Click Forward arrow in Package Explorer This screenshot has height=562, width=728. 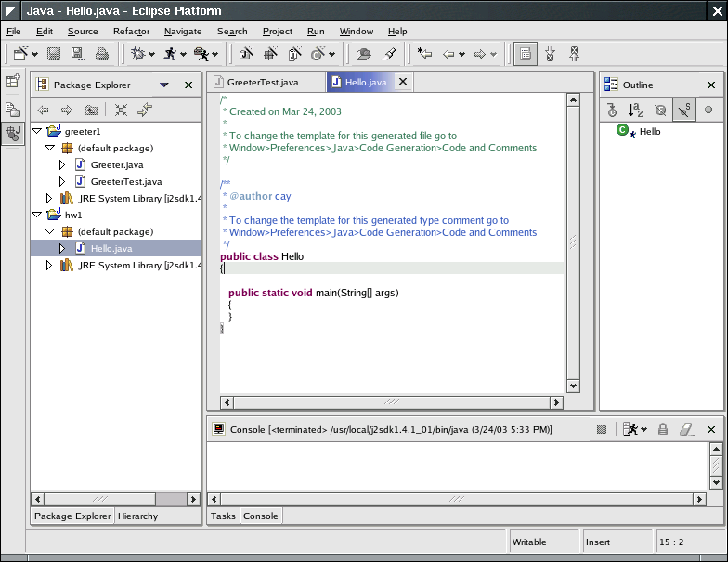[67, 110]
